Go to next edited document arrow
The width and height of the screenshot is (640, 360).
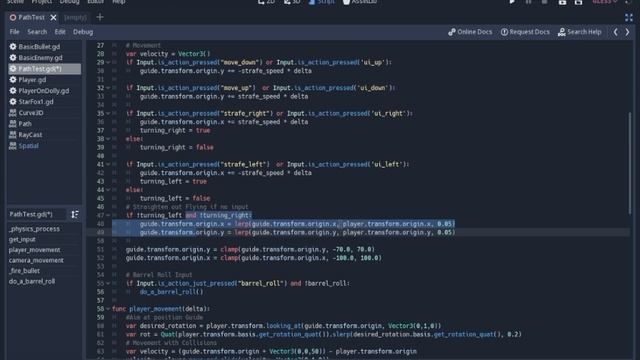[x=628, y=32]
